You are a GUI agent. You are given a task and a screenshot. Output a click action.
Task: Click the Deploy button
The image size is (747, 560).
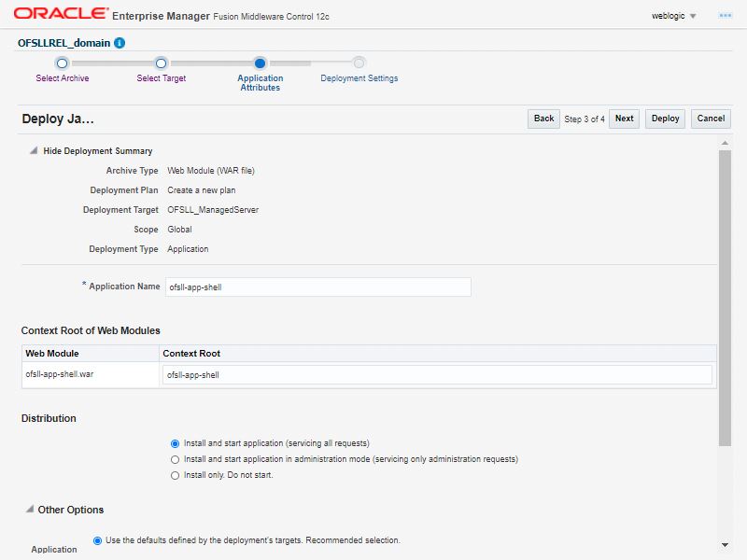(x=665, y=119)
